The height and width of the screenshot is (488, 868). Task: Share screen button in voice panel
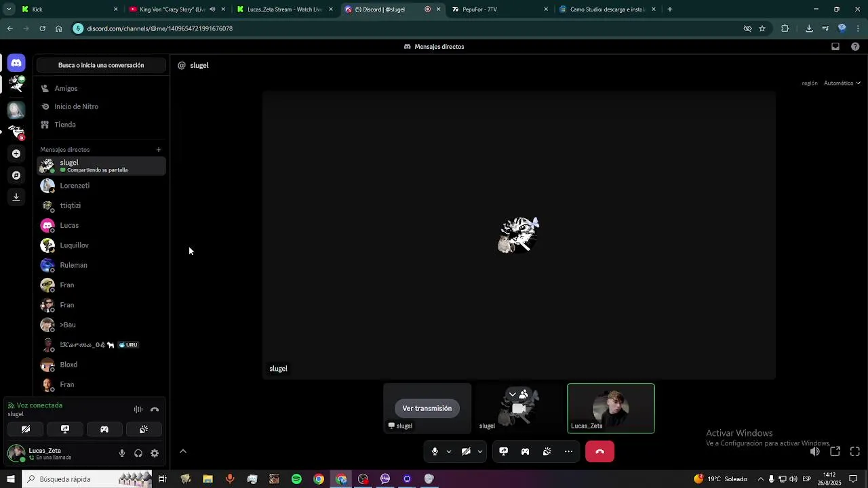point(65,429)
